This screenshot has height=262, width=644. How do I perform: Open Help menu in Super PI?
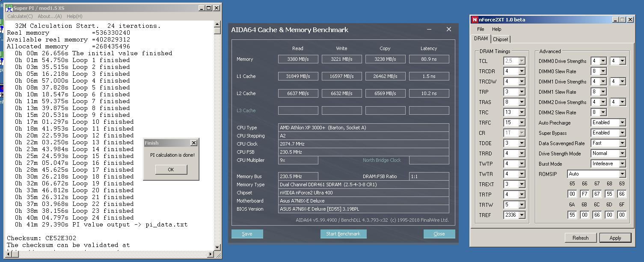[x=74, y=16]
